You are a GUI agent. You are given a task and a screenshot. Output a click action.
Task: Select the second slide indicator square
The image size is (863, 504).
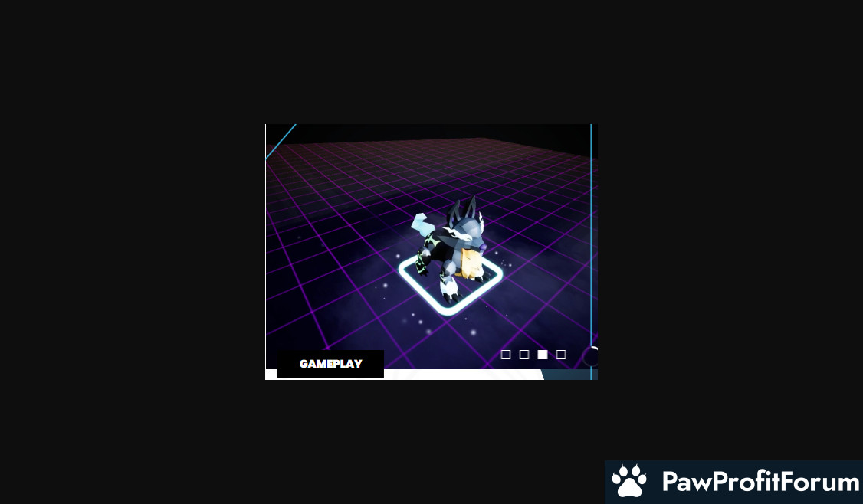pyautogui.click(x=524, y=355)
